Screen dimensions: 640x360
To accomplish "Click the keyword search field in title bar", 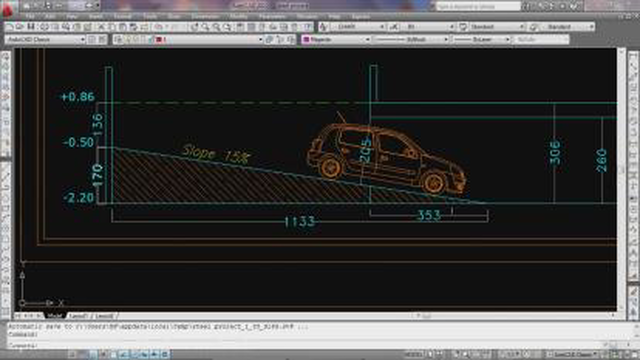I will coord(478,6).
